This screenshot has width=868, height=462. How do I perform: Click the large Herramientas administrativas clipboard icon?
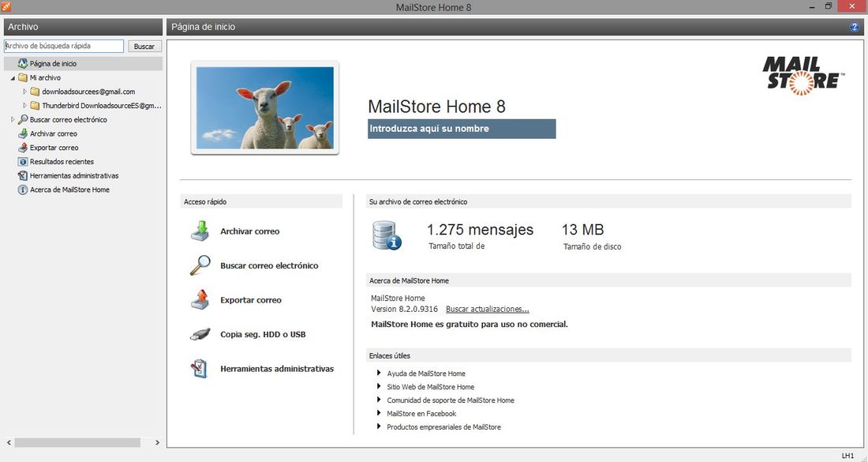pyautogui.click(x=200, y=368)
